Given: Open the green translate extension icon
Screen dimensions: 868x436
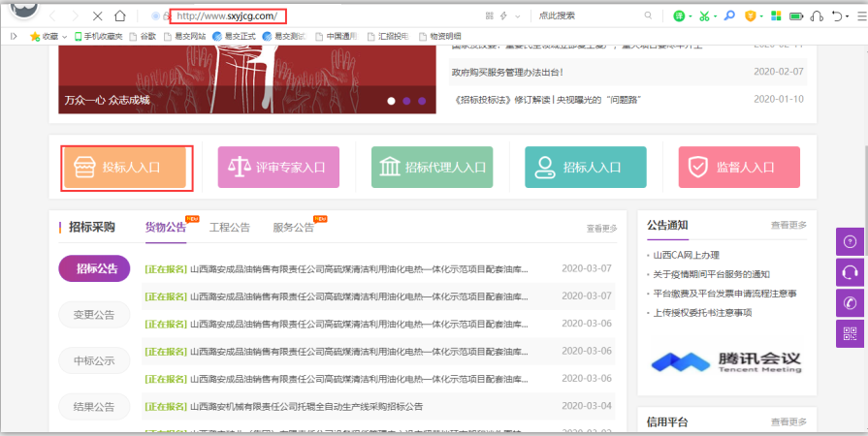Looking at the screenshot, I should click(x=679, y=16).
